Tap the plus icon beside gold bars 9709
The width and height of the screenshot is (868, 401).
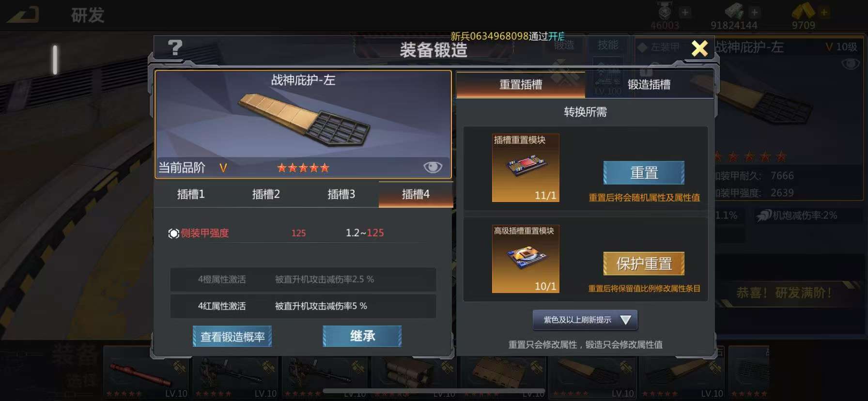point(823,12)
